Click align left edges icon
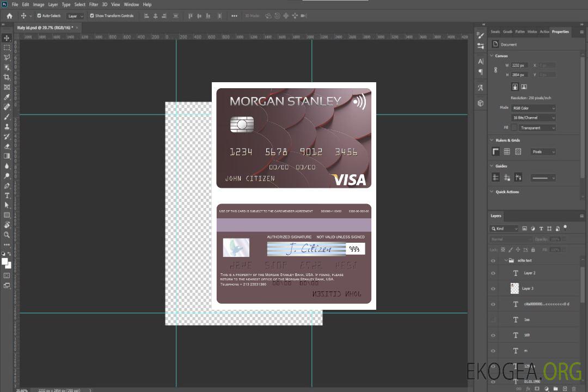This screenshot has height=392, width=588. click(146, 16)
